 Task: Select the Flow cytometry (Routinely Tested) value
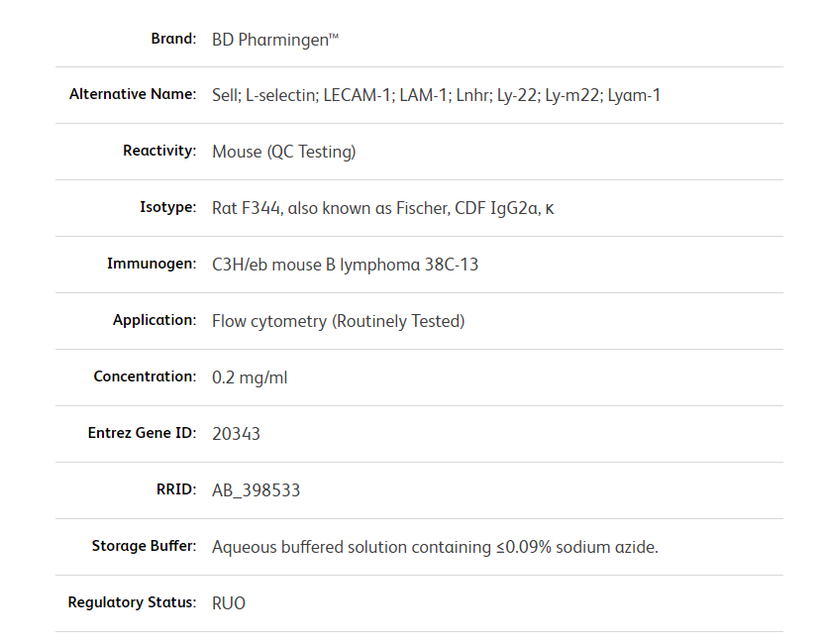[x=338, y=321]
